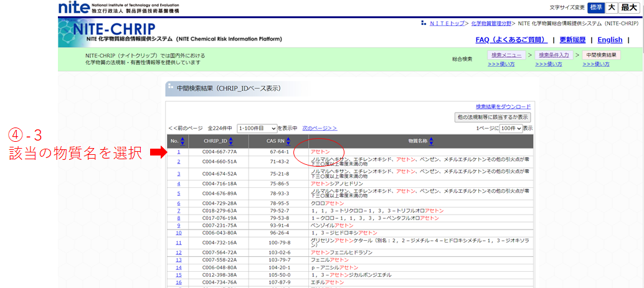Viewport: 644px width, 288px height.
Task: Open result number 15 link
Action: click(178, 275)
